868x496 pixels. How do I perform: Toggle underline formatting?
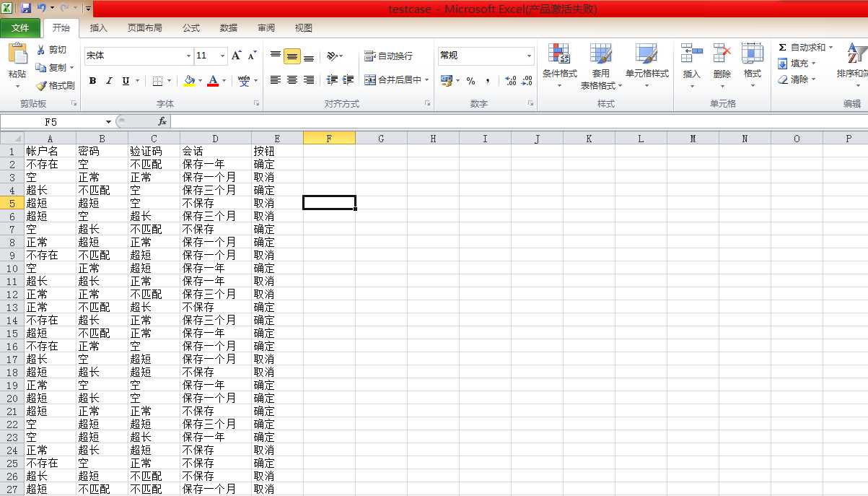[x=126, y=81]
